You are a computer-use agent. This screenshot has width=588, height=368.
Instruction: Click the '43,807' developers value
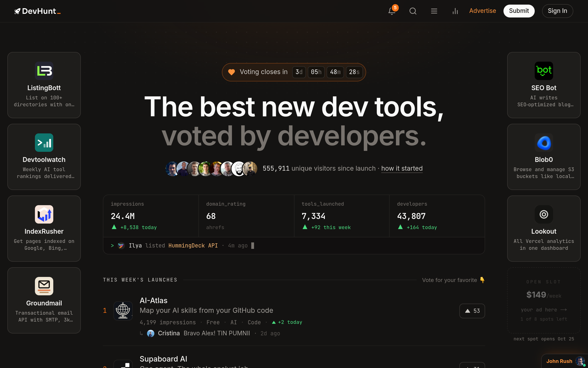point(411,216)
